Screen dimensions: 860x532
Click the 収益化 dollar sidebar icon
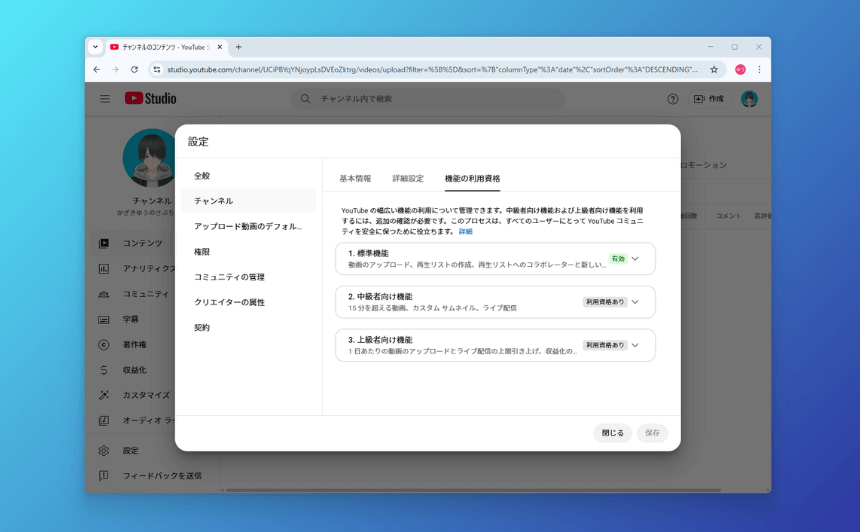[x=104, y=370]
